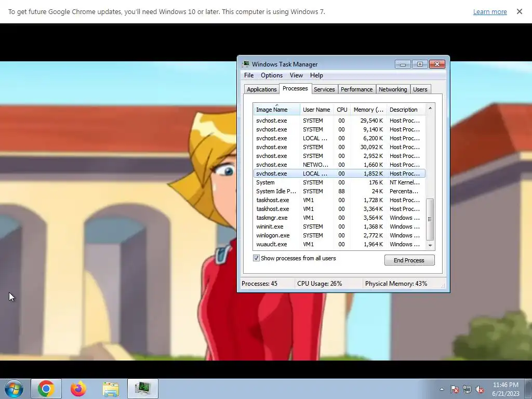This screenshot has width=532, height=399.
Task: Launch Firefox from the taskbar
Action: click(x=78, y=389)
